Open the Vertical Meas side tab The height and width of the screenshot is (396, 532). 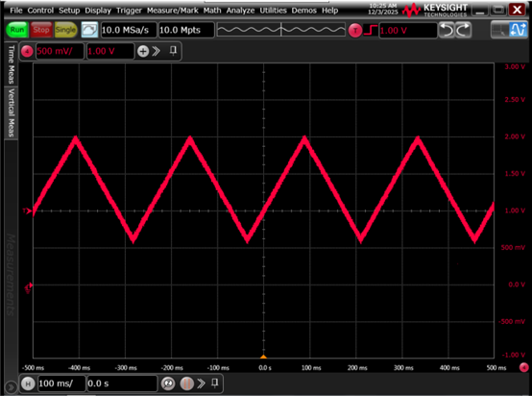(11, 112)
